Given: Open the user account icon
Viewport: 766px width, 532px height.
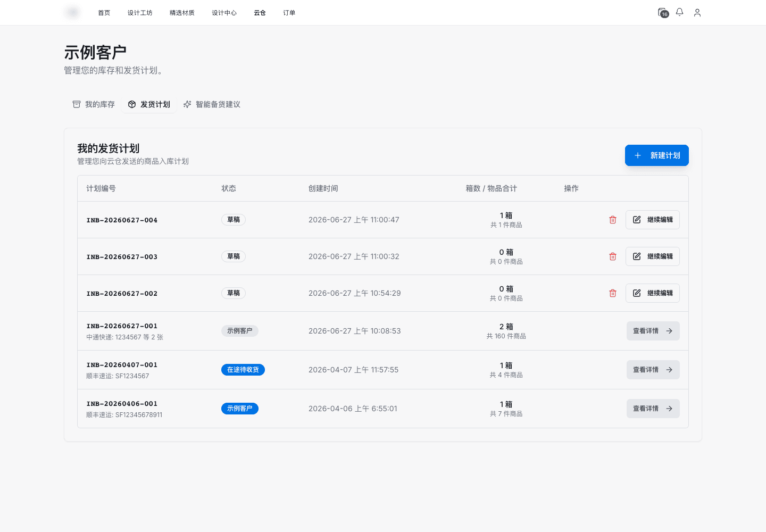Looking at the screenshot, I should [x=697, y=13].
